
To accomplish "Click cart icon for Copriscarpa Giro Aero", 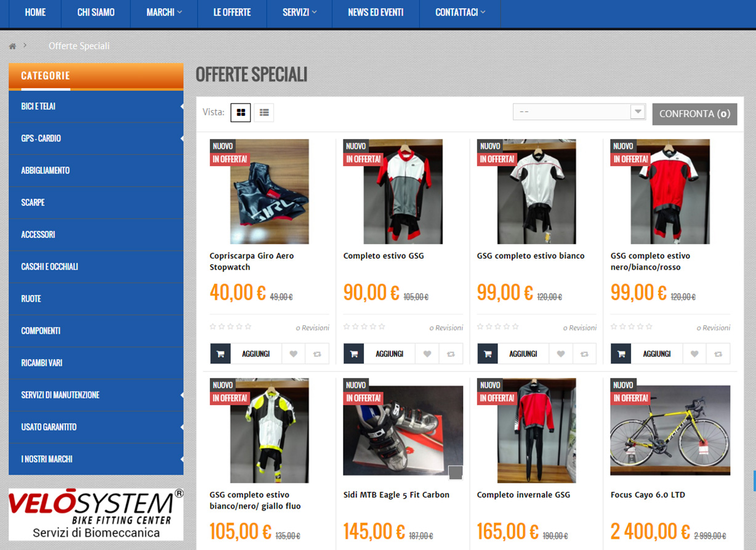I will click(x=220, y=354).
